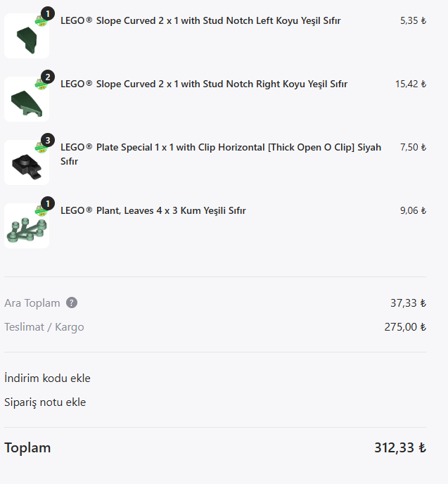Open the Plant Leaves 4 x 3 thumbnail
The height and width of the screenshot is (484, 448).
click(27, 226)
